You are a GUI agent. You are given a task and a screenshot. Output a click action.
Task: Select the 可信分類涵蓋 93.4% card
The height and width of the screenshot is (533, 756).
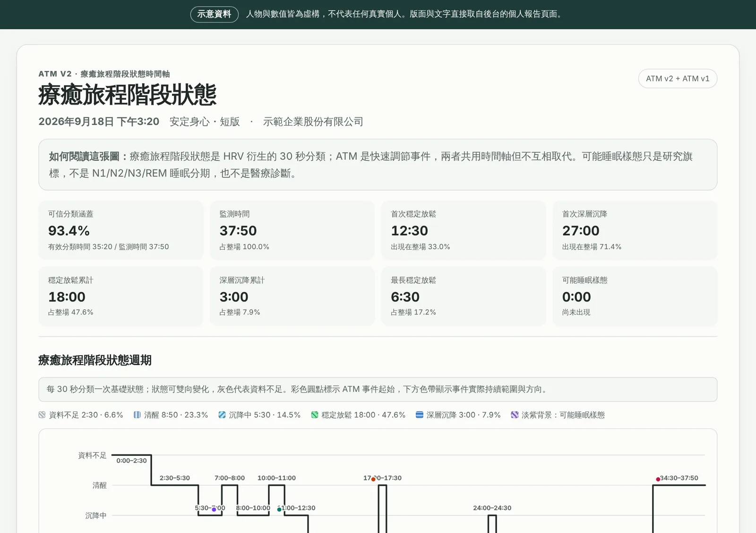pyautogui.click(x=121, y=230)
